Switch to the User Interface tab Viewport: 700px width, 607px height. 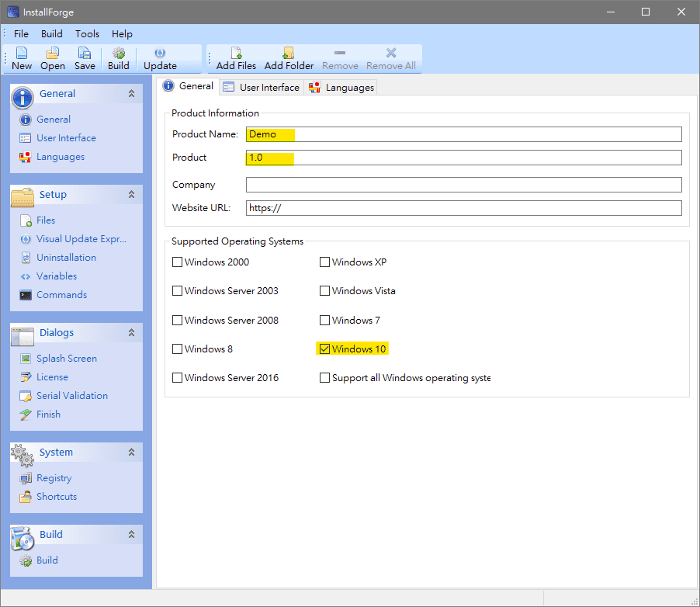262,88
